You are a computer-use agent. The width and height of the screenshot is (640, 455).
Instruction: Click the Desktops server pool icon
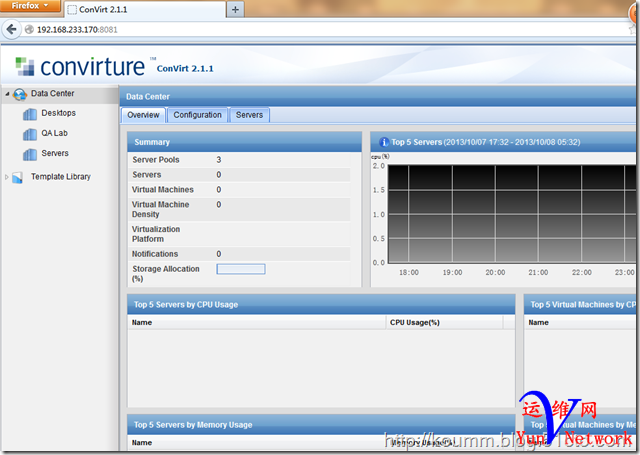[x=30, y=114]
